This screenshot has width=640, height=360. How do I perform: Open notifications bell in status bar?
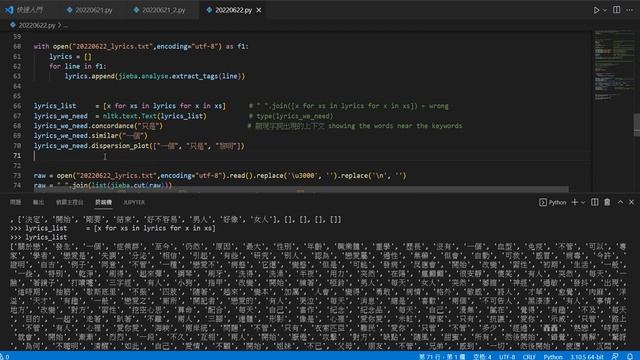(630, 356)
